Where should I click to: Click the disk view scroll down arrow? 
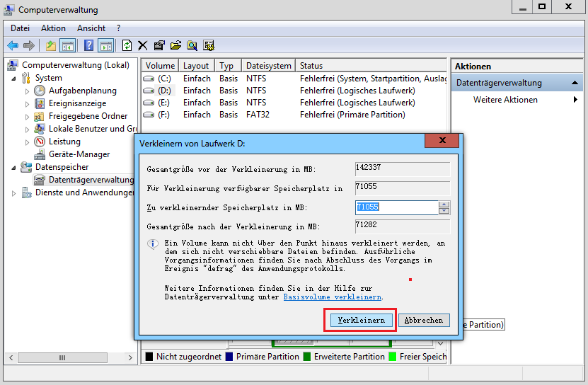pyautogui.click(x=441, y=343)
